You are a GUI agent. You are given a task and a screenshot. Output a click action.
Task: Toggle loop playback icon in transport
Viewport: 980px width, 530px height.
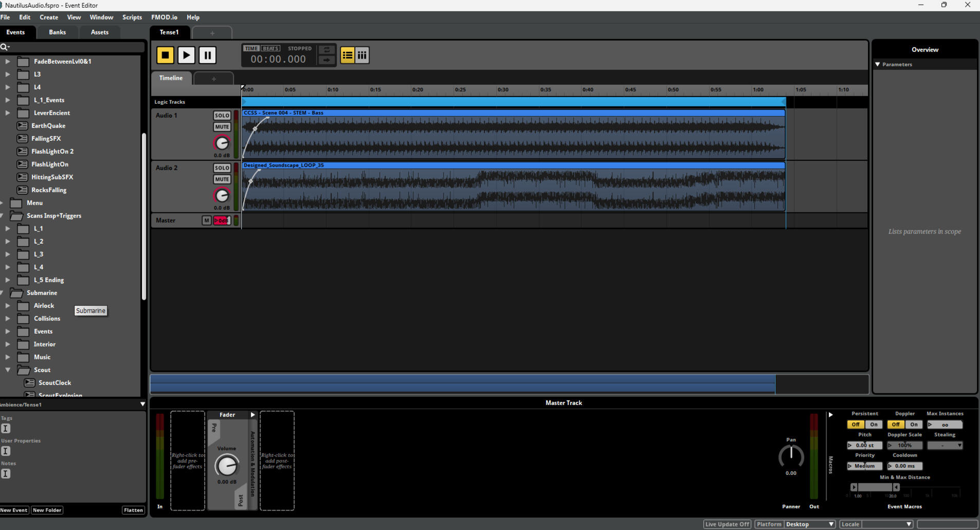tap(326, 50)
